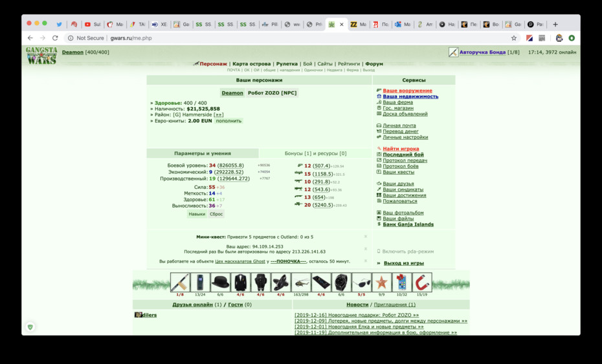Open the bowler hat inventory item
This screenshot has height=364, width=602.
coord(220,283)
